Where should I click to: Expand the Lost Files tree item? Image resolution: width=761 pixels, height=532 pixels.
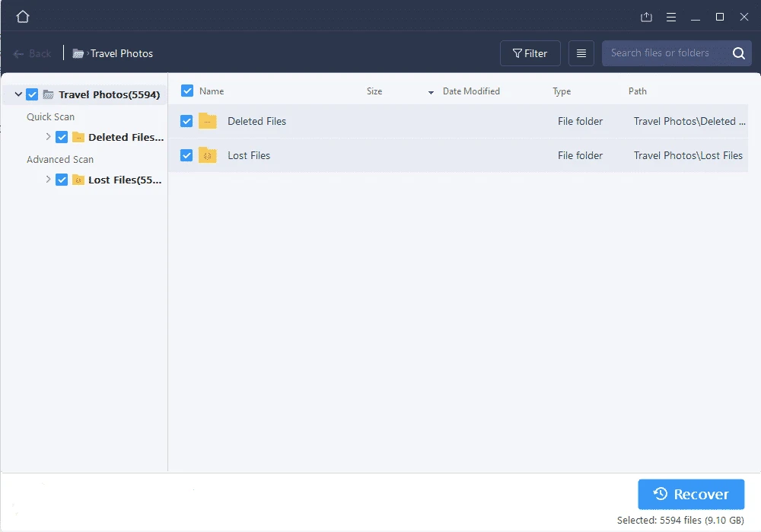[x=48, y=180]
